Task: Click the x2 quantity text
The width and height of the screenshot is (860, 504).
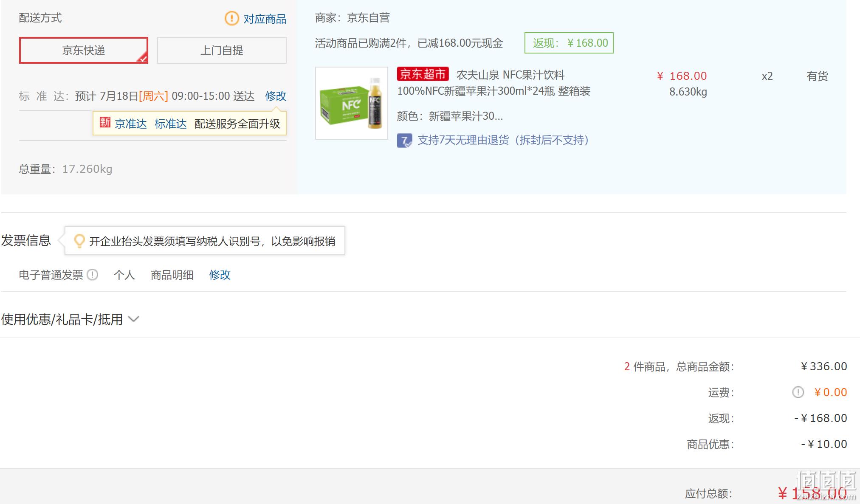Action: point(767,76)
